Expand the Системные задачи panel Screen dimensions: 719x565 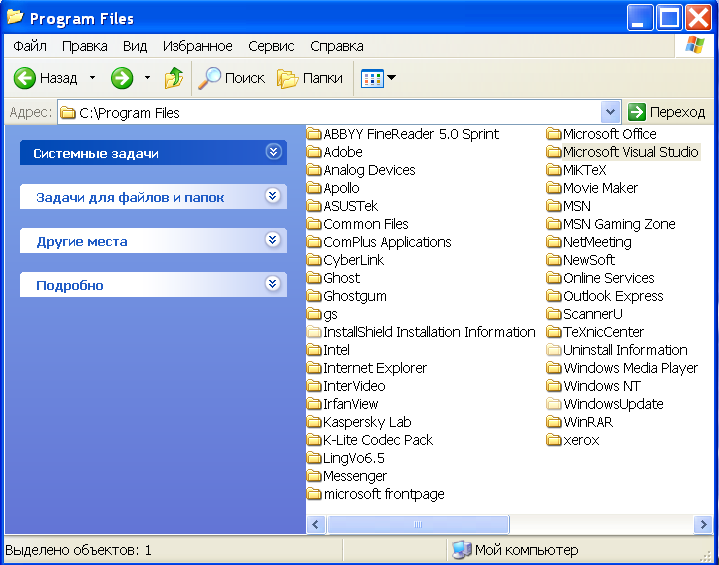tap(273, 152)
